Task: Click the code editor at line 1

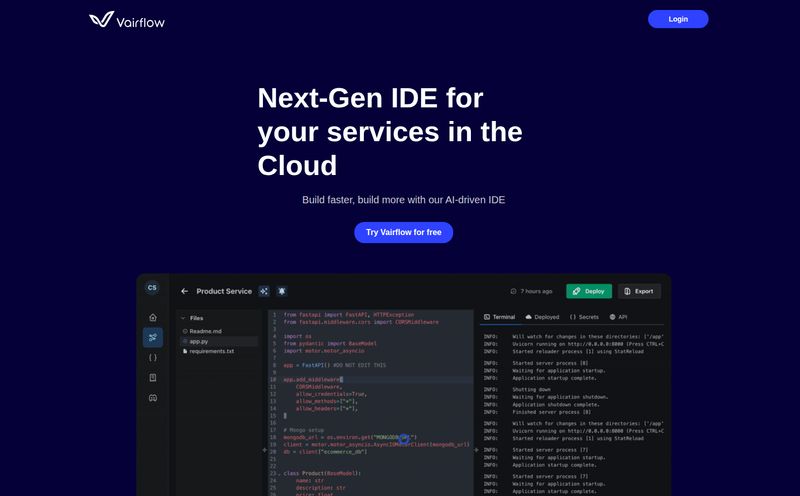Action: (x=348, y=315)
